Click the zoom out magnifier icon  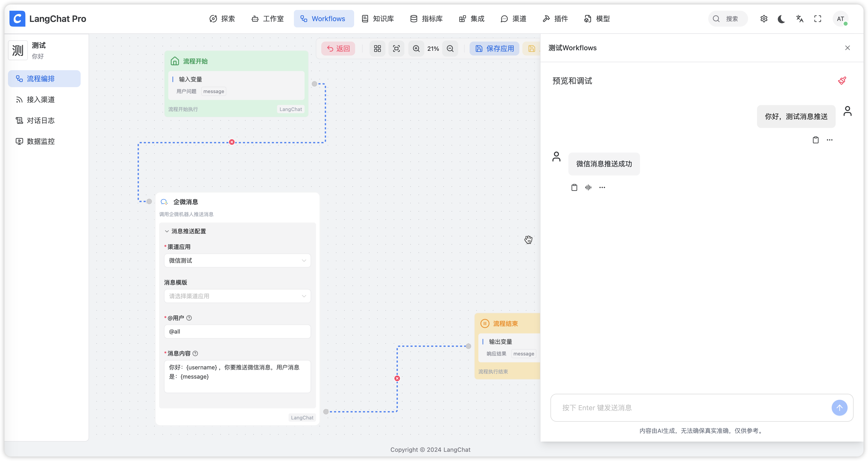pos(450,49)
